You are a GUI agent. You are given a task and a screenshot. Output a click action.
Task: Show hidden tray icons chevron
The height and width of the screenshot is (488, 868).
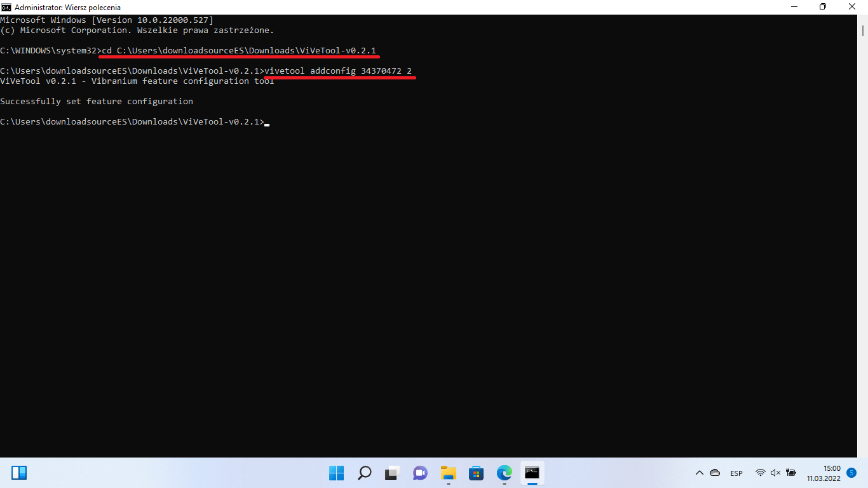pos(700,473)
